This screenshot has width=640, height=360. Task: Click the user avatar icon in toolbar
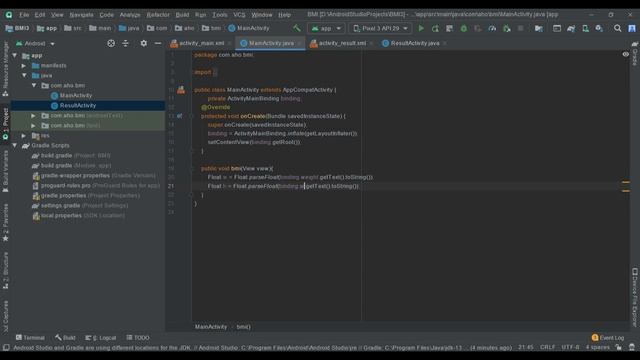tap(632, 28)
